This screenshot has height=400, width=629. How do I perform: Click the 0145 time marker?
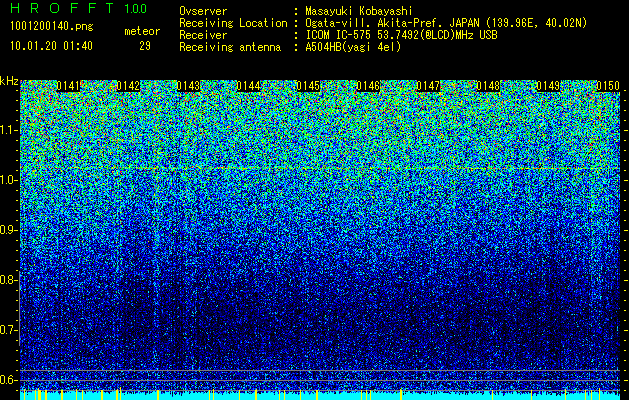(x=308, y=86)
